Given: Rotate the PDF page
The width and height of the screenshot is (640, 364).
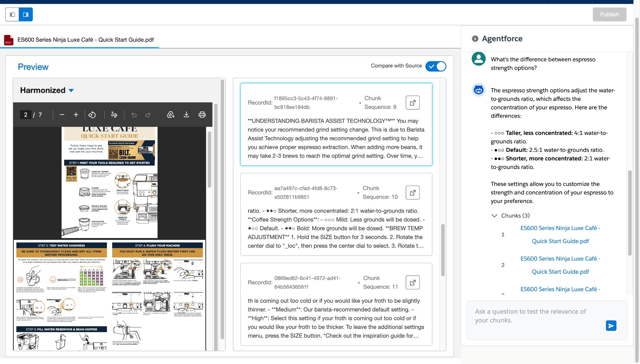Looking at the screenshot, I should click(x=92, y=115).
